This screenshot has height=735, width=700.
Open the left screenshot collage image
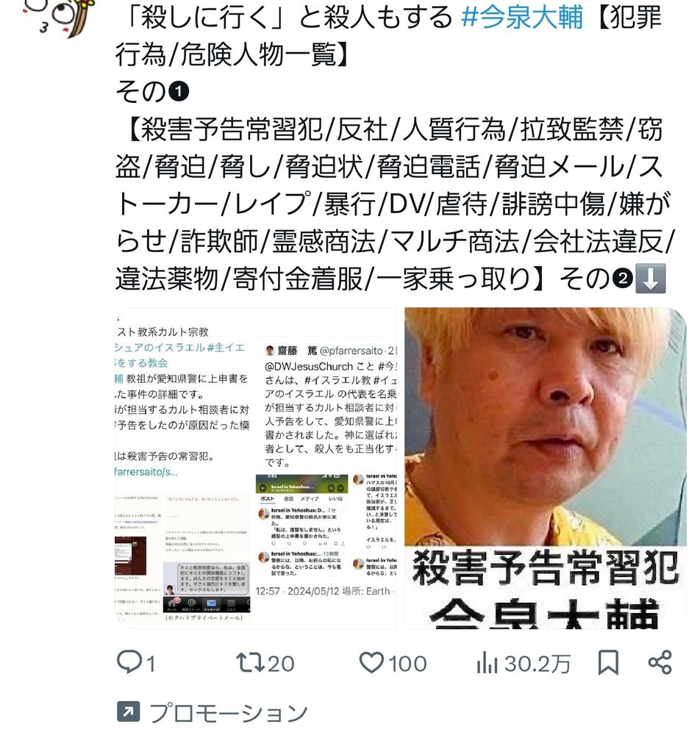(256, 467)
